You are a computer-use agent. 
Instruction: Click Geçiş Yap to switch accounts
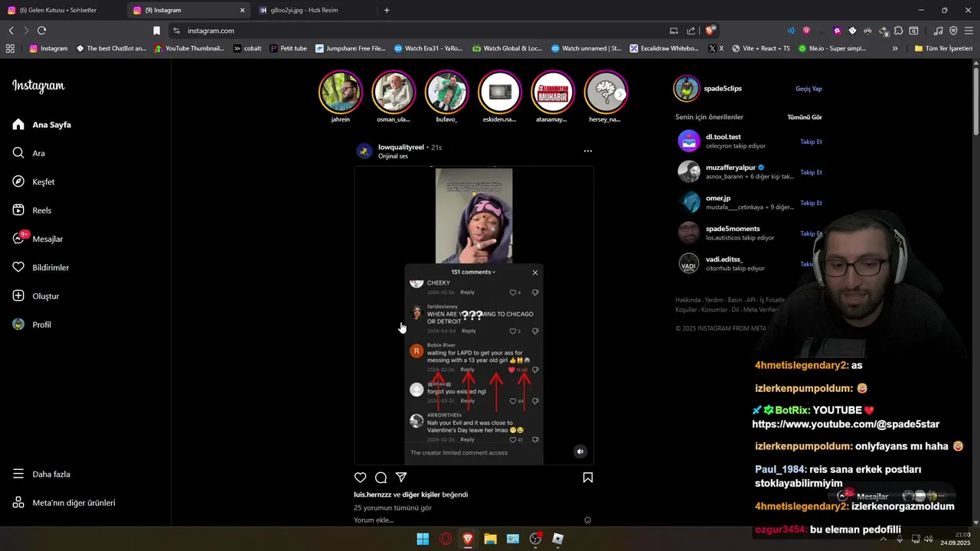[808, 89]
